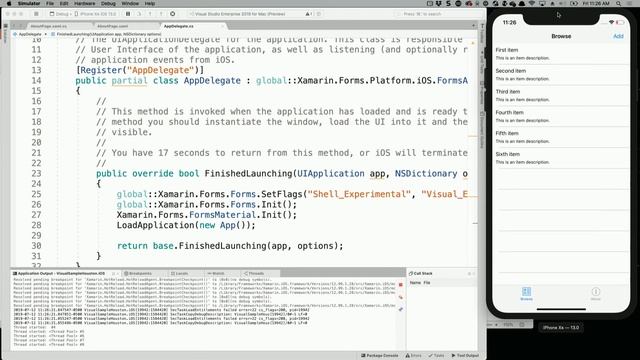Click the stop debugging square button in toolbar
This screenshot has height=360, width=640.
pyautogui.click(x=36, y=14)
